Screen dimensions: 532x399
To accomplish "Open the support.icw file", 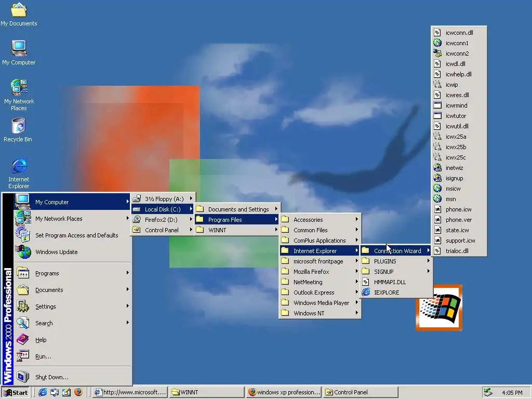I will (x=459, y=241).
